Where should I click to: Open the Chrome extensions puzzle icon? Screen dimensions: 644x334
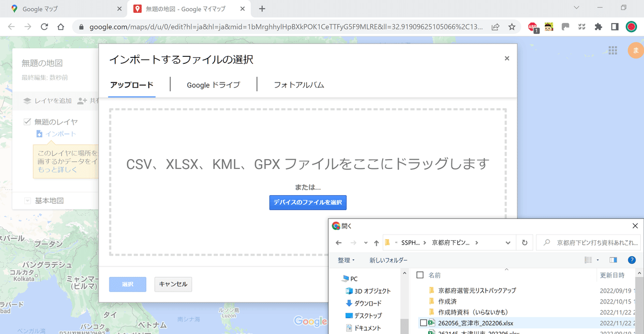(598, 27)
